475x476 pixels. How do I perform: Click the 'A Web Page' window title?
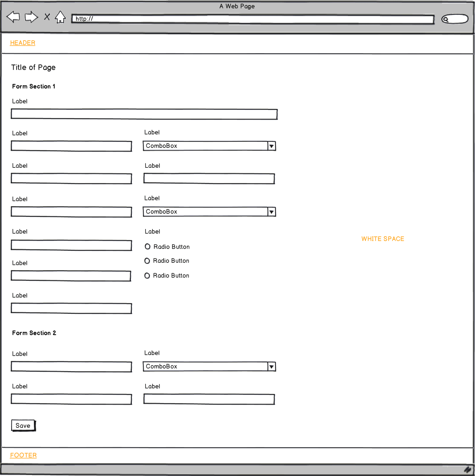pos(237,6)
